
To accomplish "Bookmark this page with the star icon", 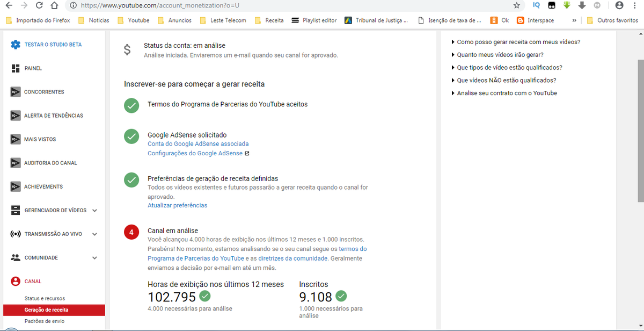I will [517, 5].
